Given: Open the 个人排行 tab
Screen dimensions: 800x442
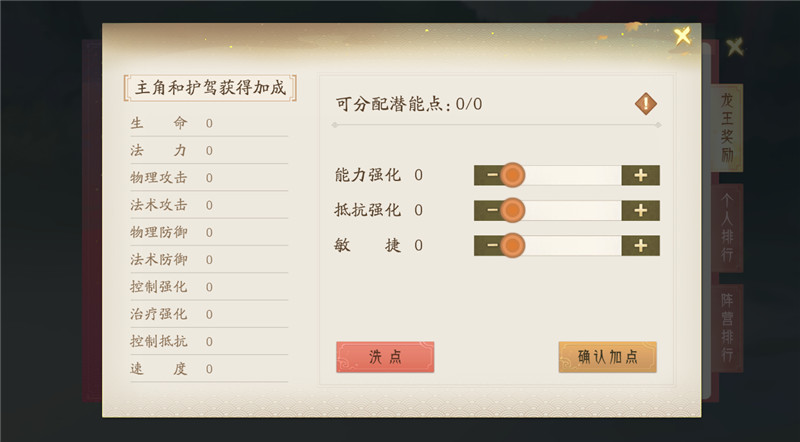Looking at the screenshot, I should tap(728, 228).
